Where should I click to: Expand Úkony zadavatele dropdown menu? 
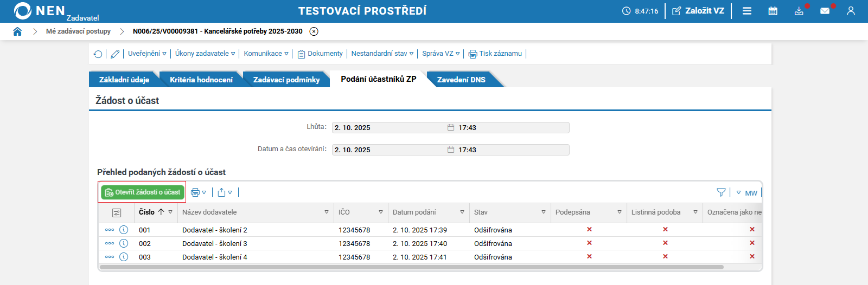click(205, 54)
